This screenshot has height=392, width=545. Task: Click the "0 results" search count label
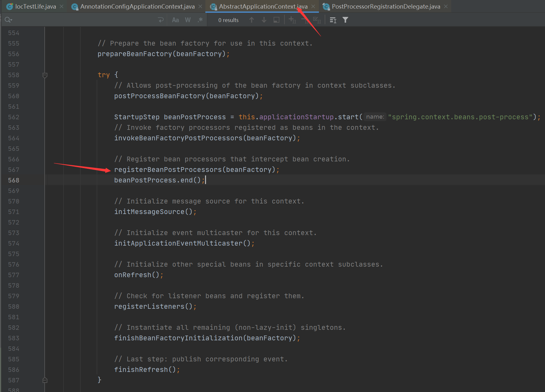[x=228, y=20]
